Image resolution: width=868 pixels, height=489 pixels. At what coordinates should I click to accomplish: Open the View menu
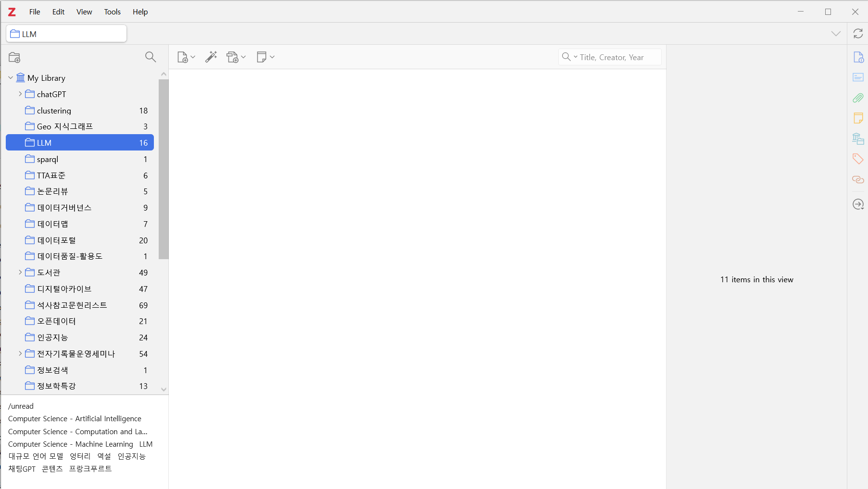(84, 12)
